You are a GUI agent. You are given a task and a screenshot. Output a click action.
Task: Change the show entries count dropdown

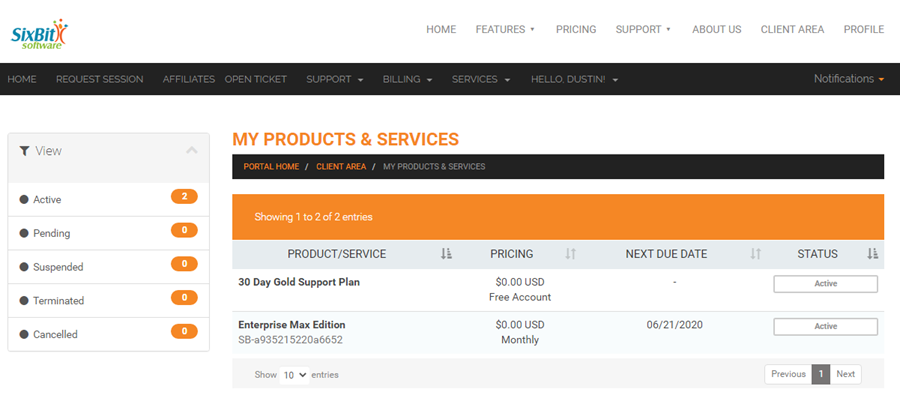click(x=294, y=375)
